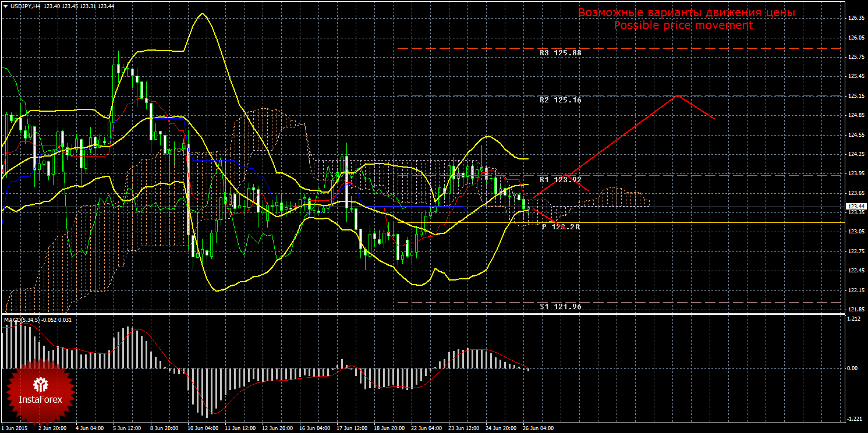This screenshot has width=868, height=433.
Task: Click the 'Possible price movement' title text
Action: tap(683, 26)
